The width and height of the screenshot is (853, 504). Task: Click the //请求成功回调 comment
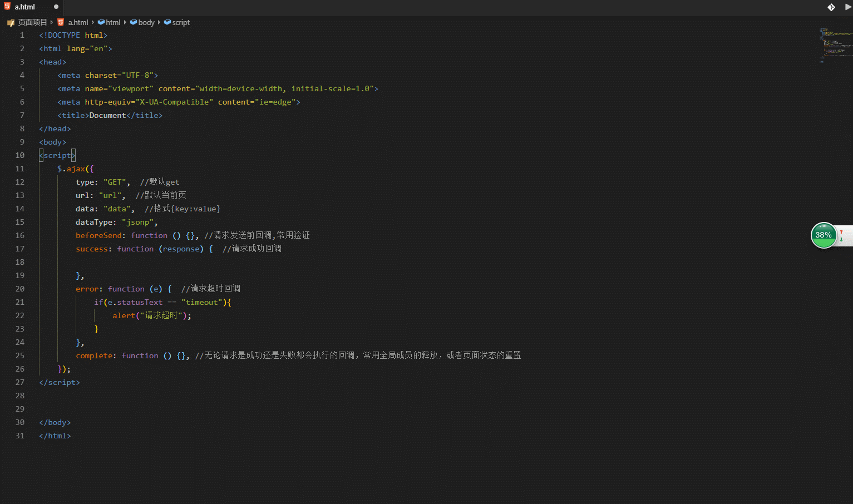(x=252, y=249)
